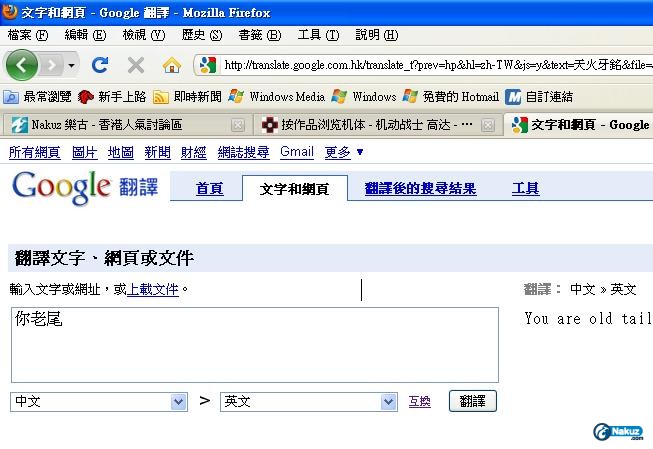Click the 中文 » 英文 translation direction text
Image resolution: width=653 pixels, height=449 pixels.
click(x=603, y=289)
